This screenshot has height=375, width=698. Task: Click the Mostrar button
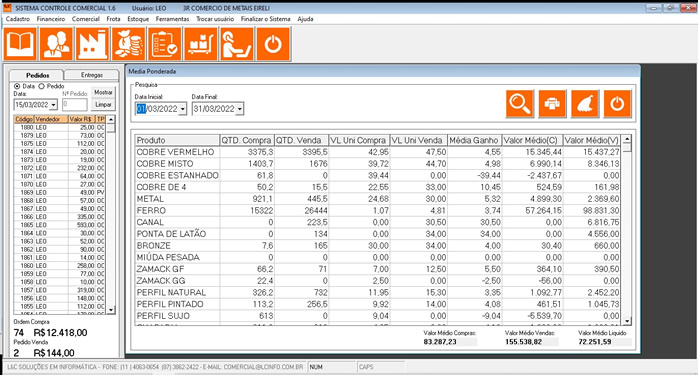[103, 92]
